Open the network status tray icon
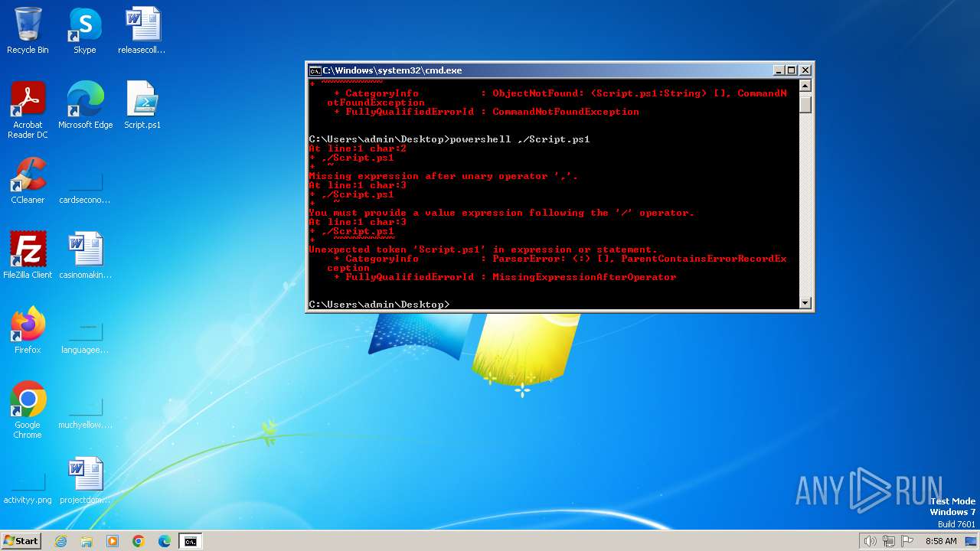 point(889,541)
